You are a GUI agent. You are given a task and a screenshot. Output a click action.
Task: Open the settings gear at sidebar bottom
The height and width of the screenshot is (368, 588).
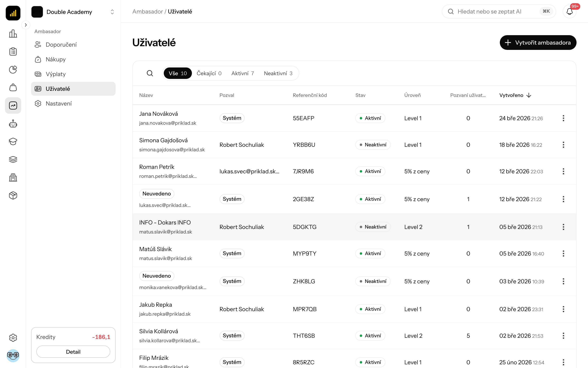pos(13,338)
